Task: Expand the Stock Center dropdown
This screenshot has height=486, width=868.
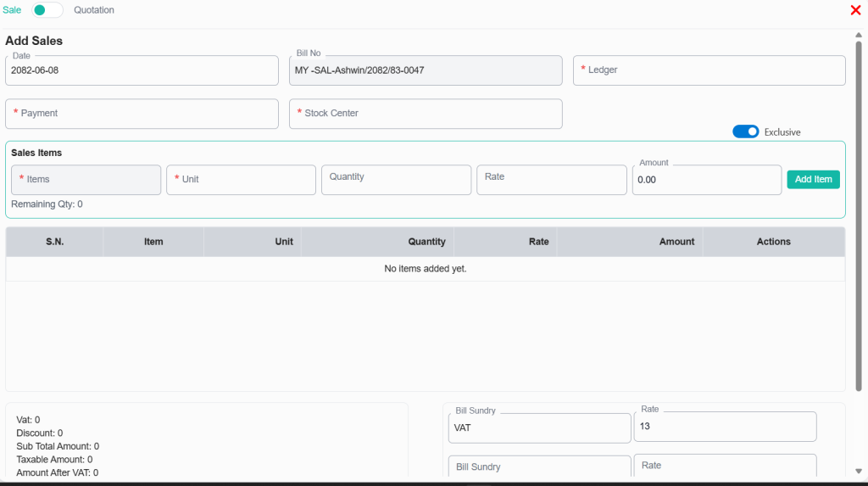Action: (x=426, y=114)
